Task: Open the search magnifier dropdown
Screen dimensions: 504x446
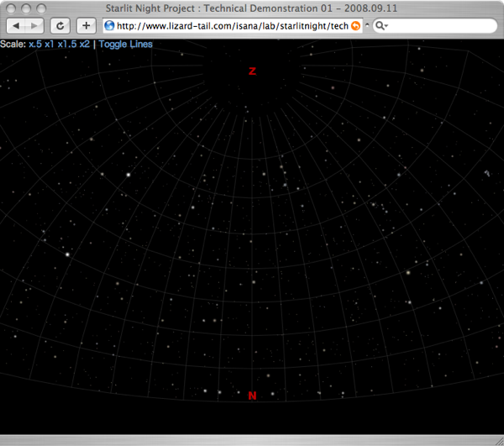Action: point(381,26)
